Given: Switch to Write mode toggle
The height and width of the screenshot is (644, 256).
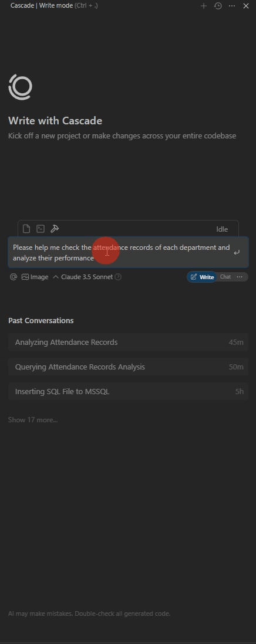Looking at the screenshot, I should [202, 277].
